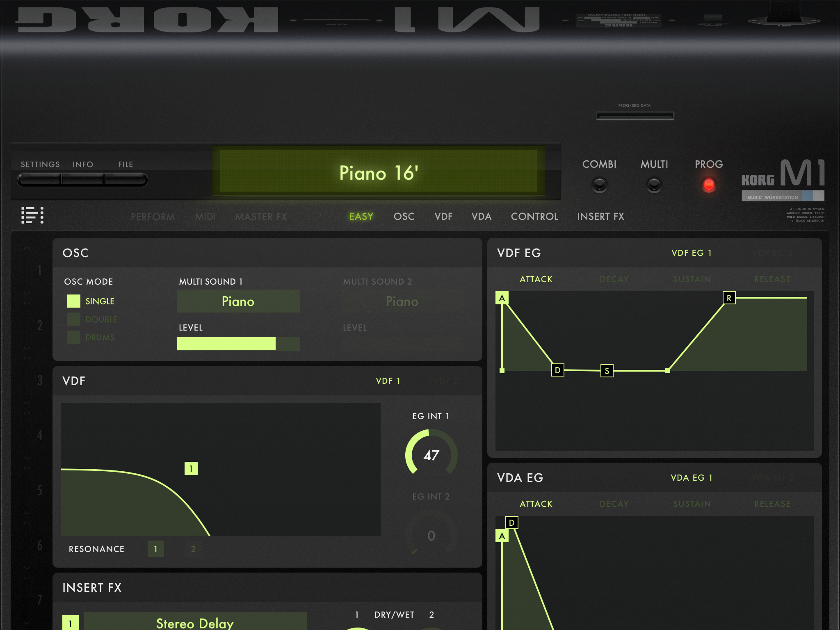840x630 pixels.
Task: Open the MIDI tab
Action: [x=205, y=217]
